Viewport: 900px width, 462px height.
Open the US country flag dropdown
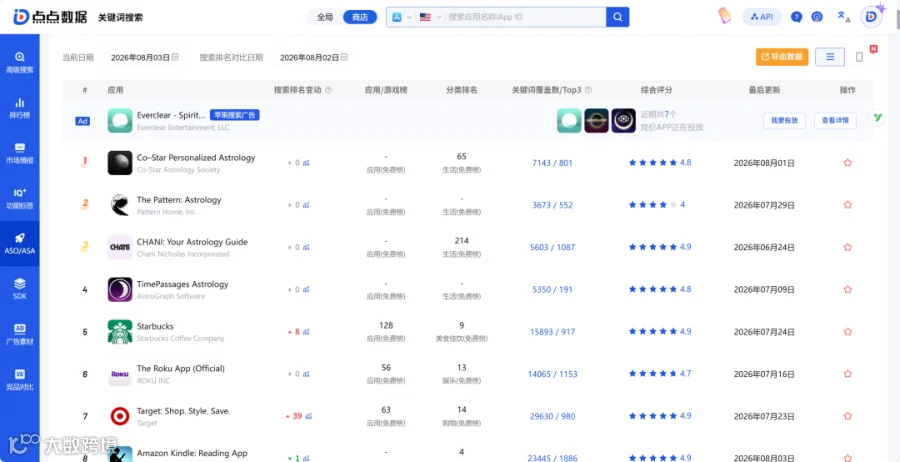pos(430,17)
